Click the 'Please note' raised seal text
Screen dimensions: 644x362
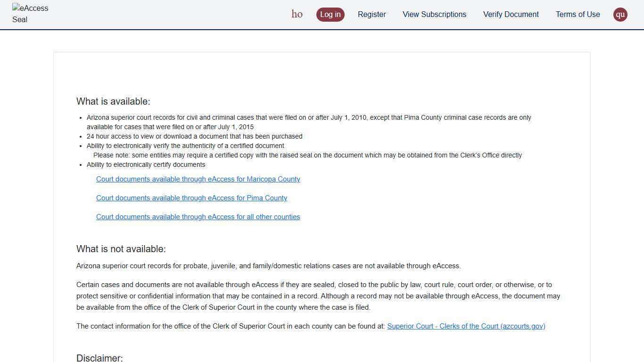[307, 155]
